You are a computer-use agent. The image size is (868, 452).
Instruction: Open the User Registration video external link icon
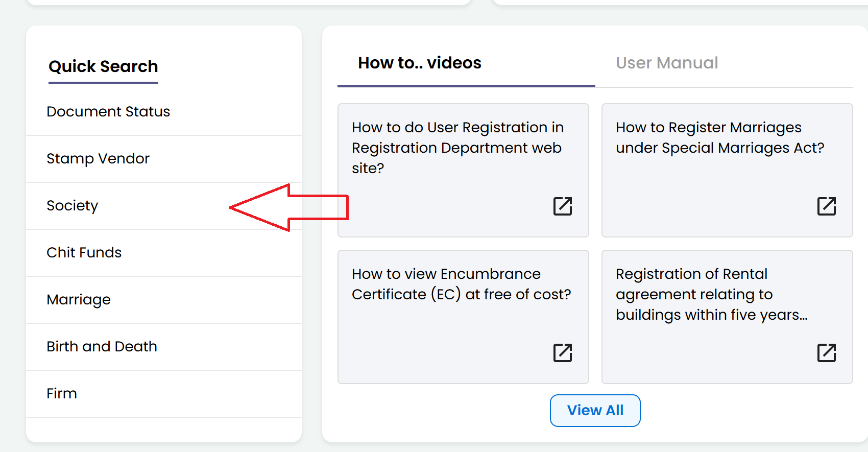[562, 206]
